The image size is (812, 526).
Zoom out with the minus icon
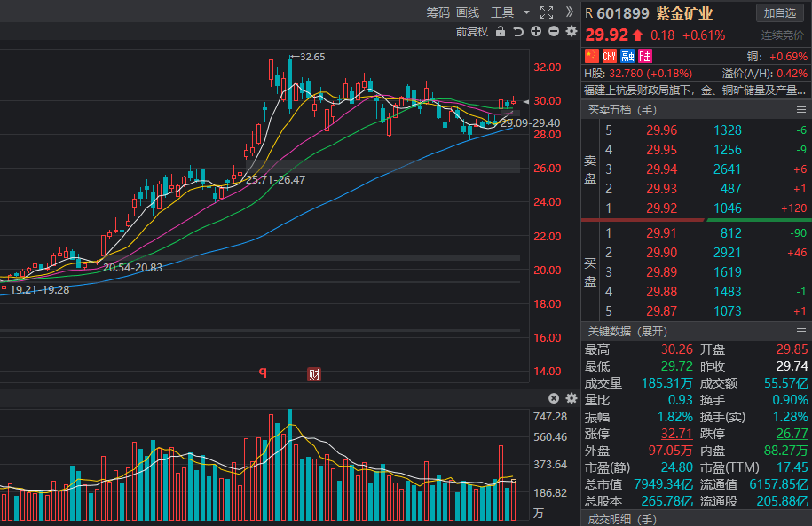coord(554,32)
